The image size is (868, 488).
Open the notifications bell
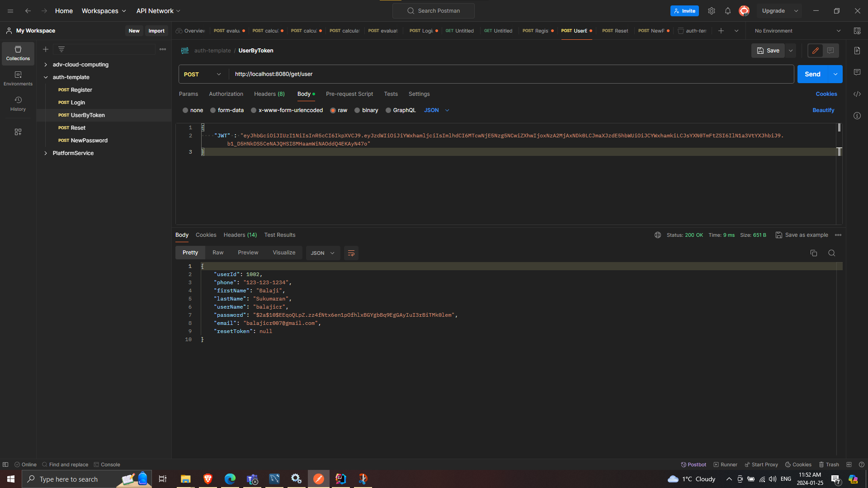pos(727,11)
